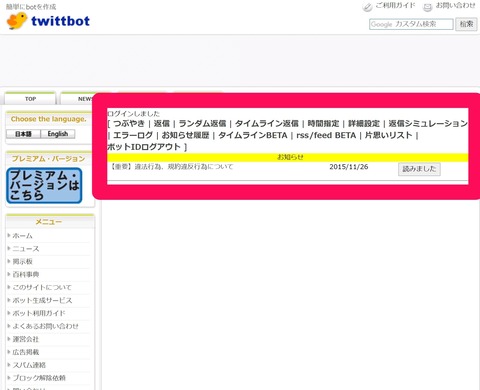
Task: Click ボットIDログアウト to log out
Action: click(x=144, y=147)
